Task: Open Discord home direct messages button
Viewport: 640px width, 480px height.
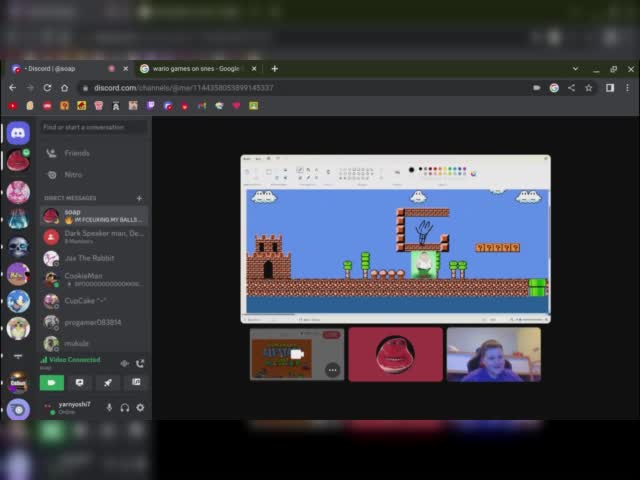Action: [x=18, y=133]
